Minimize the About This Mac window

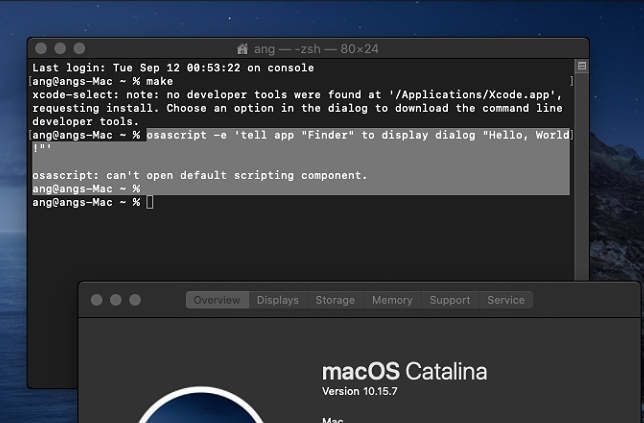[x=116, y=300]
